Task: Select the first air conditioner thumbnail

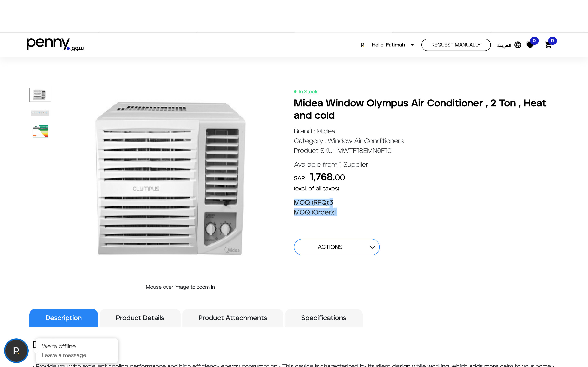Action: pos(40,95)
